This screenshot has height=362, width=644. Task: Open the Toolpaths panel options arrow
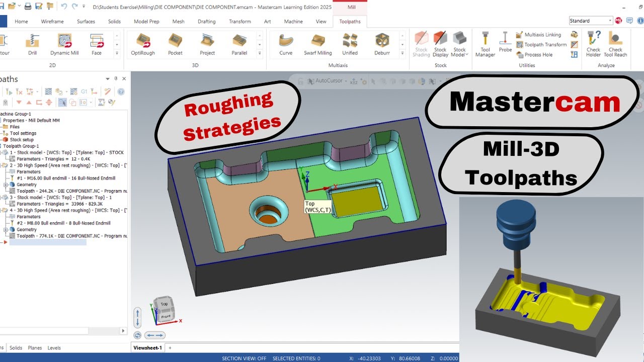click(108, 79)
